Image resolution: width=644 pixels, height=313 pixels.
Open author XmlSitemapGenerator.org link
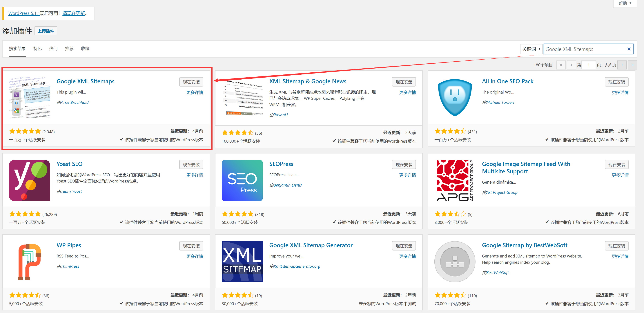tap(297, 266)
